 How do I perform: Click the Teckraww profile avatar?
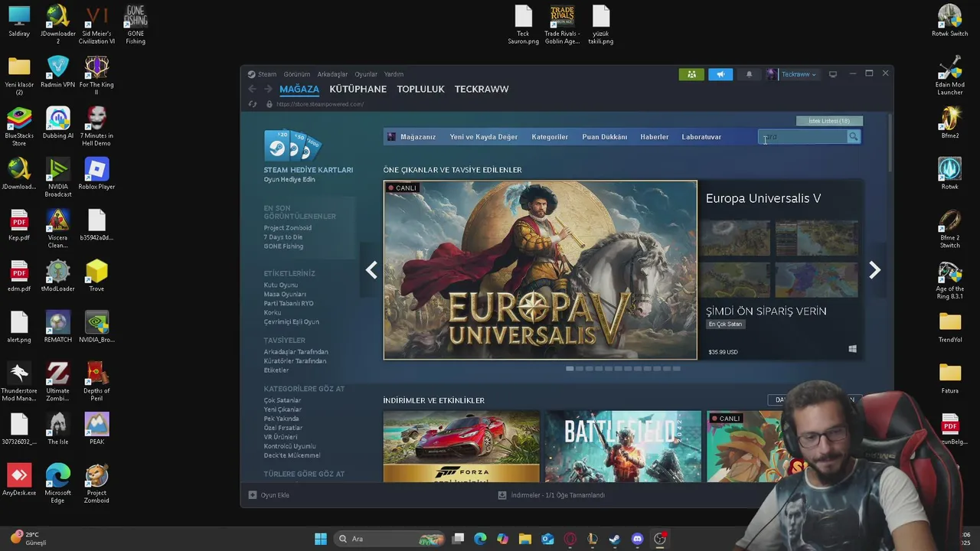click(x=771, y=74)
